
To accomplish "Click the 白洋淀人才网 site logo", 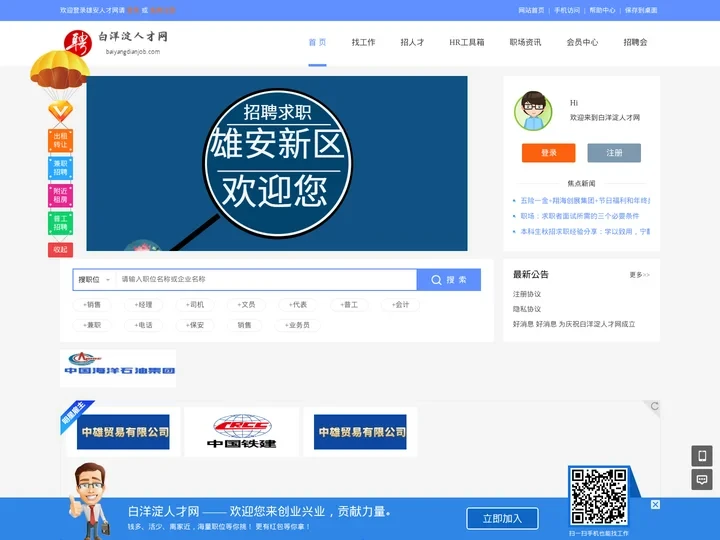I will (x=116, y=43).
